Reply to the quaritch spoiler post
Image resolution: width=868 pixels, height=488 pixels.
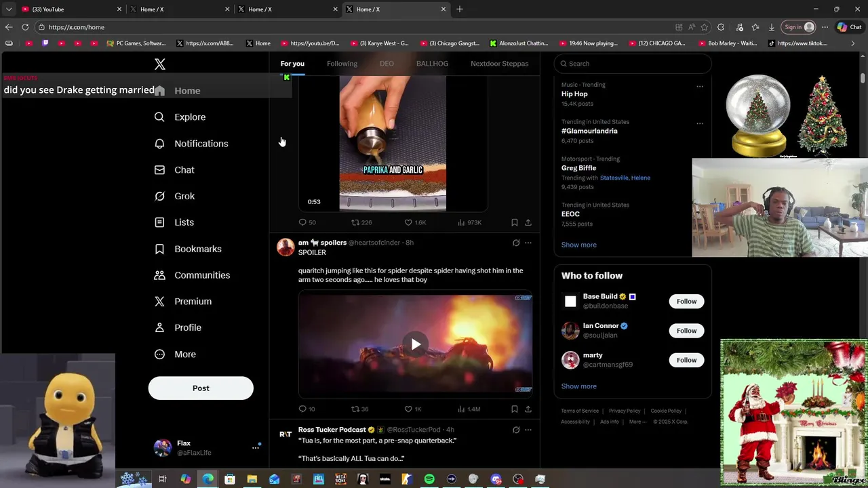click(x=307, y=409)
